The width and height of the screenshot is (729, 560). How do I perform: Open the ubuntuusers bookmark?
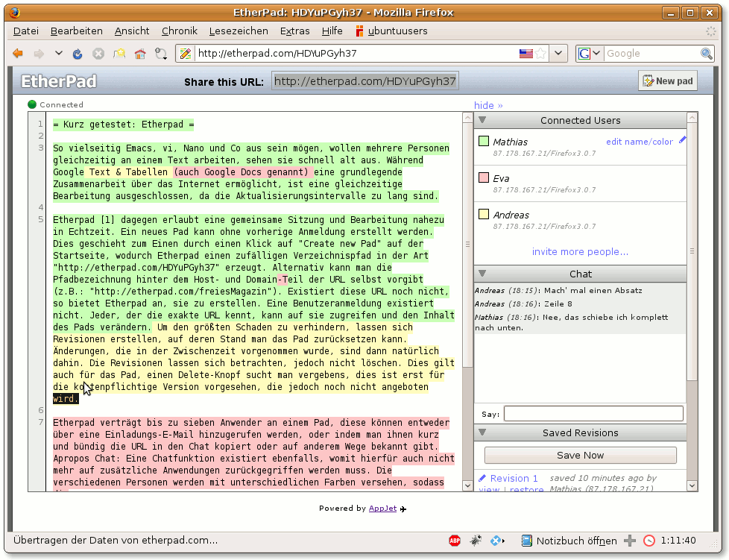(x=391, y=31)
